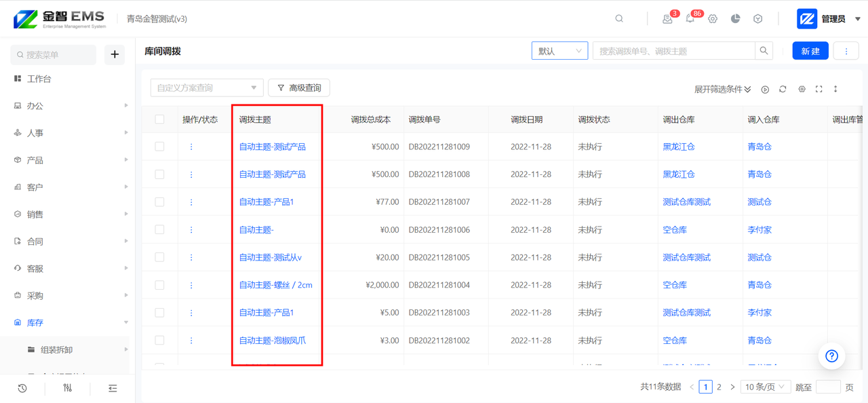The height and width of the screenshot is (403, 868).
Task: Click the cube icon in top header
Action: (758, 19)
